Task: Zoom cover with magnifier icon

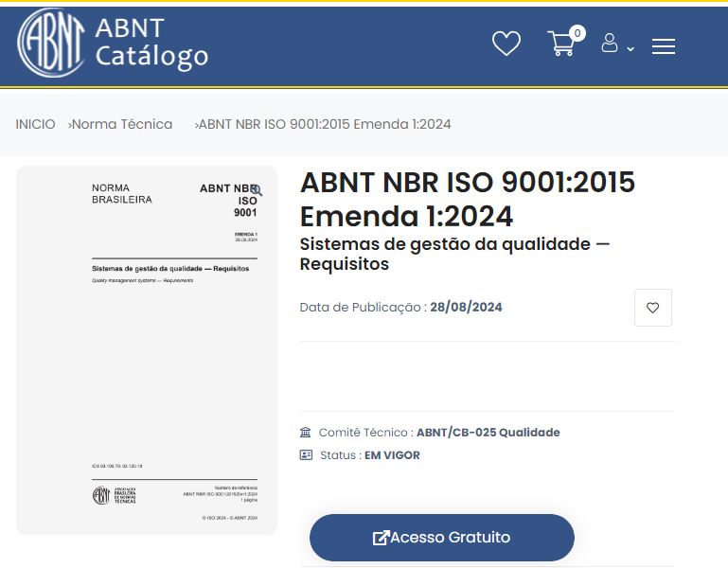Action: coord(256,190)
